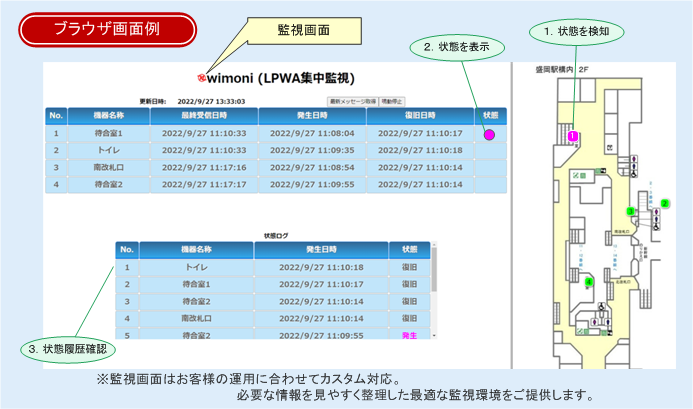Click the wimoni logo icon in the title
The image size is (693, 409).
pos(201,77)
